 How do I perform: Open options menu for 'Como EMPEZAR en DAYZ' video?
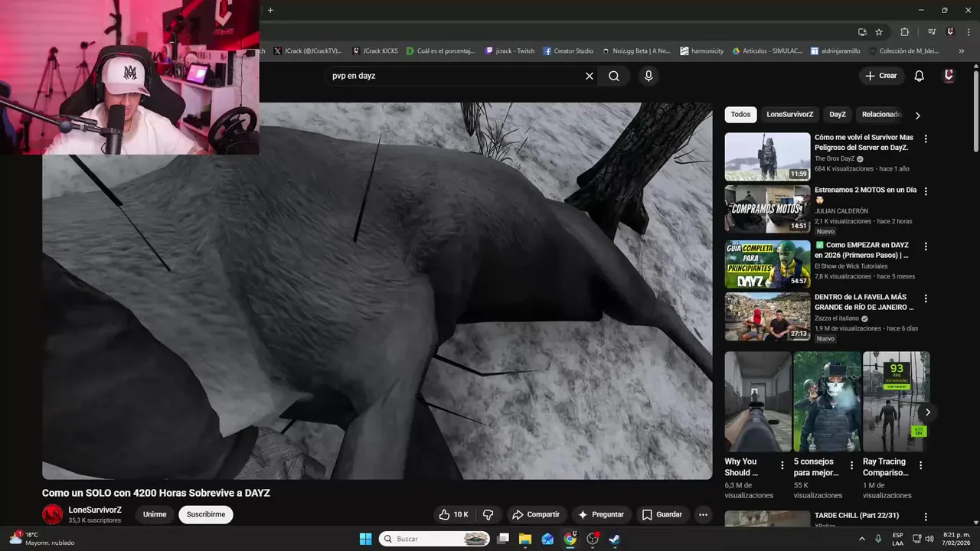tap(926, 246)
